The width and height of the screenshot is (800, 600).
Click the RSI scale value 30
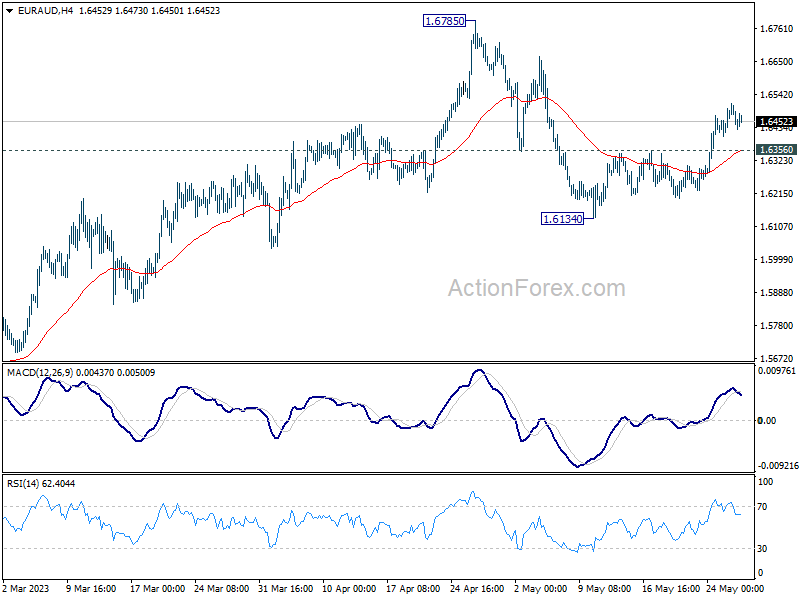[762, 548]
